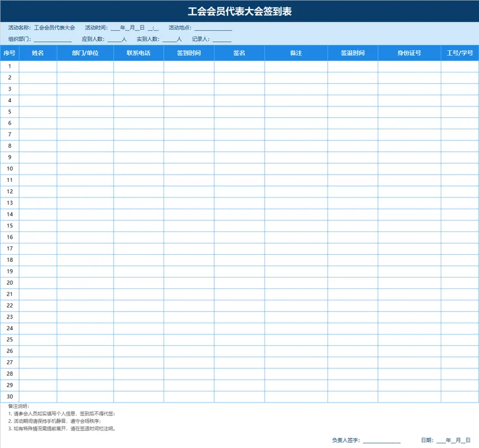Select row number 14 cell
This screenshot has width=479, height=448.
[x=10, y=215]
